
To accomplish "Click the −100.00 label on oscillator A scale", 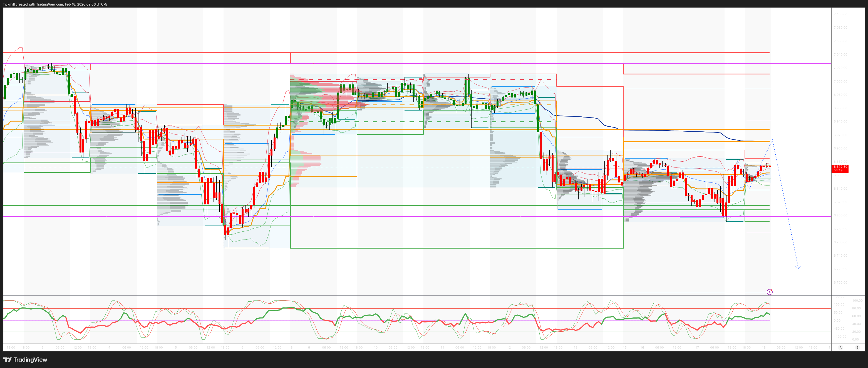I will point(840,337).
